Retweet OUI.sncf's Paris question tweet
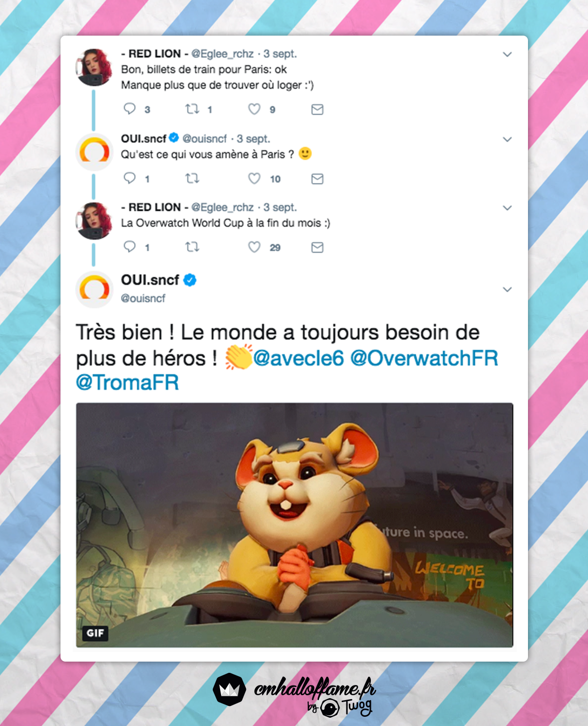This screenshot has height=726, width=588. [x=192, y=178]
